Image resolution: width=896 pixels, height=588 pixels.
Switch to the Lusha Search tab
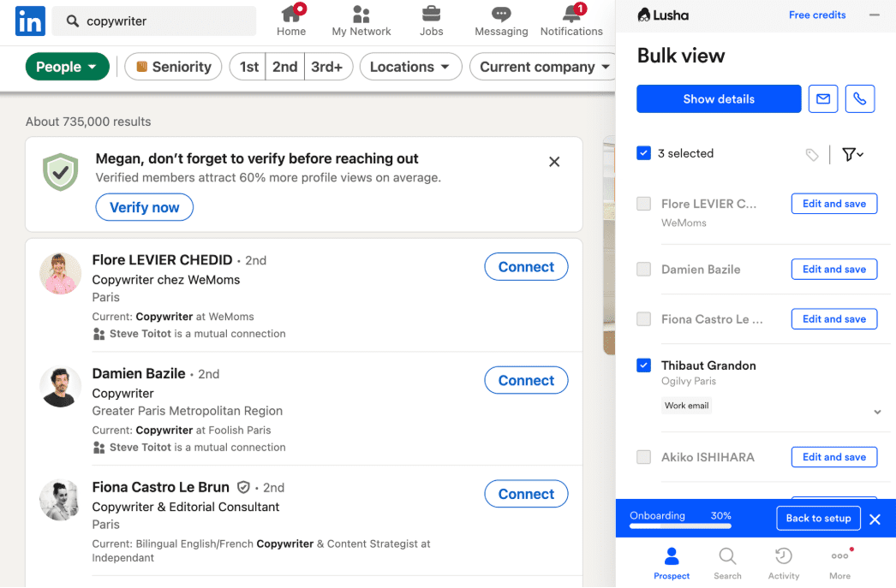(x=727, y=557)
